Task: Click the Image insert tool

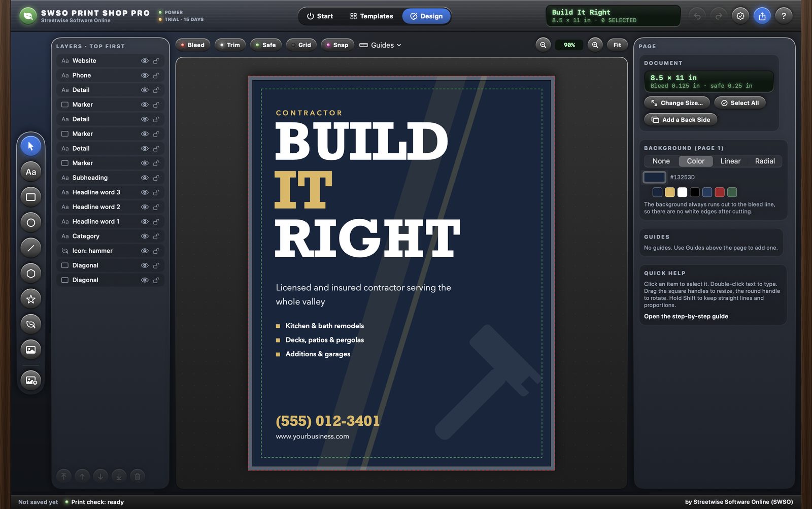Action: (31, 349)
